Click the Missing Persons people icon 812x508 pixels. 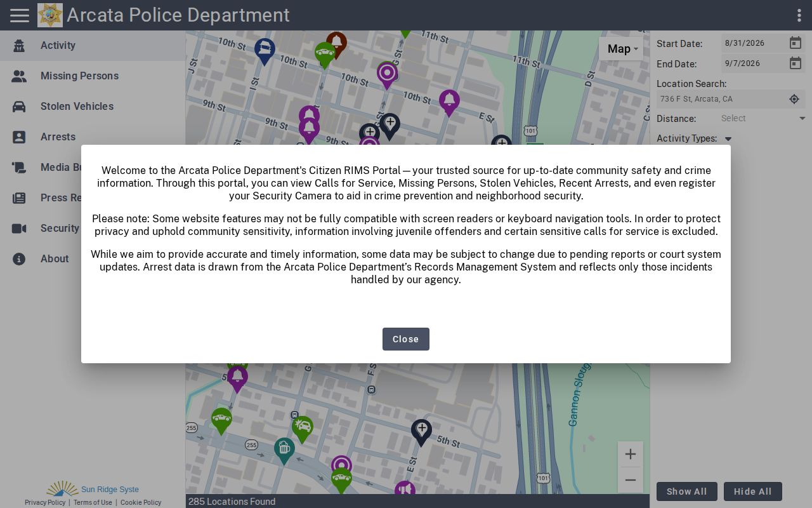pos(19,76)
